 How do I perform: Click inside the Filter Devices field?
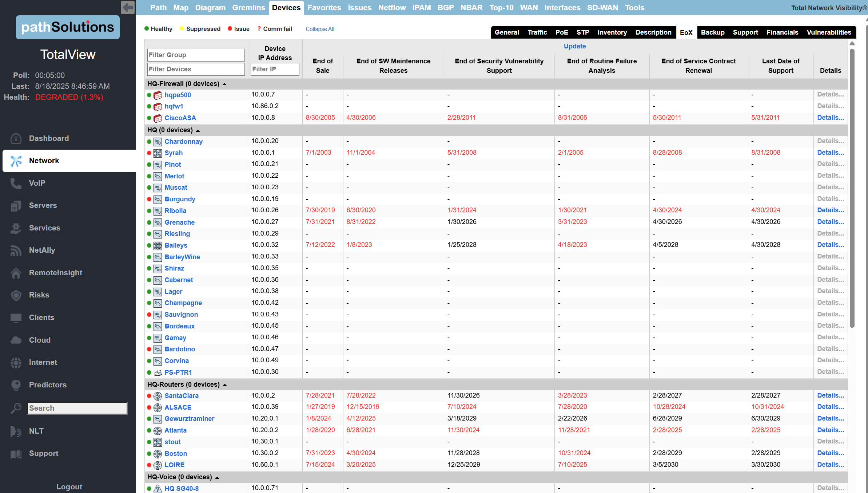[196, 69]
